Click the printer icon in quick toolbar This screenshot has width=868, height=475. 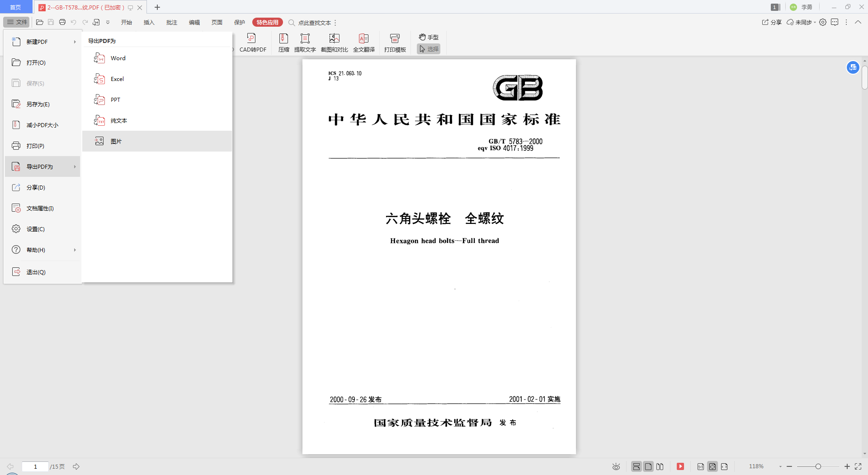[62, 22]
